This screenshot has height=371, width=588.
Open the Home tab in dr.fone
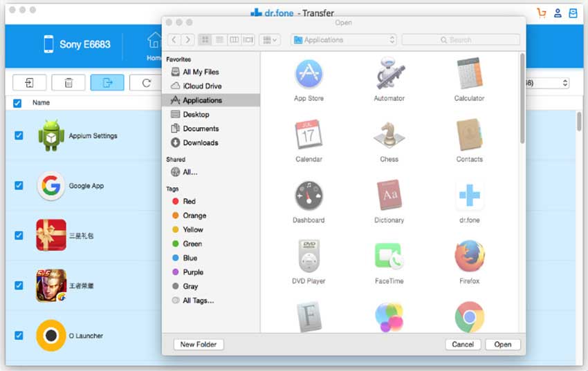[x=154, y=46]
